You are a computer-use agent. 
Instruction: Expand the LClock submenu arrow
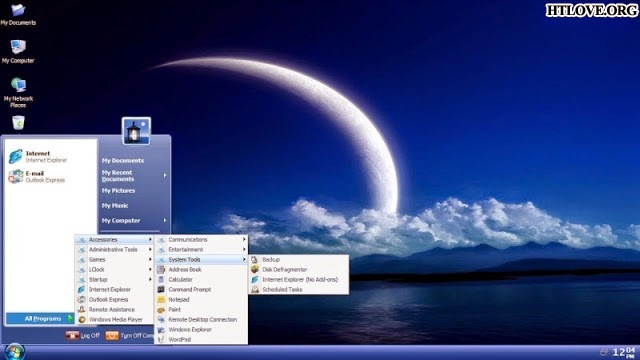[150, 269]
